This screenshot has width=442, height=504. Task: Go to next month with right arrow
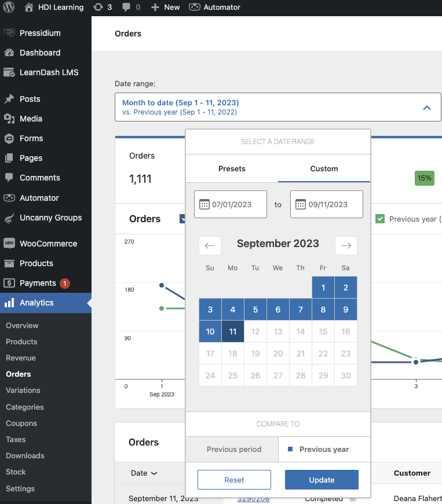coord(346,245)
